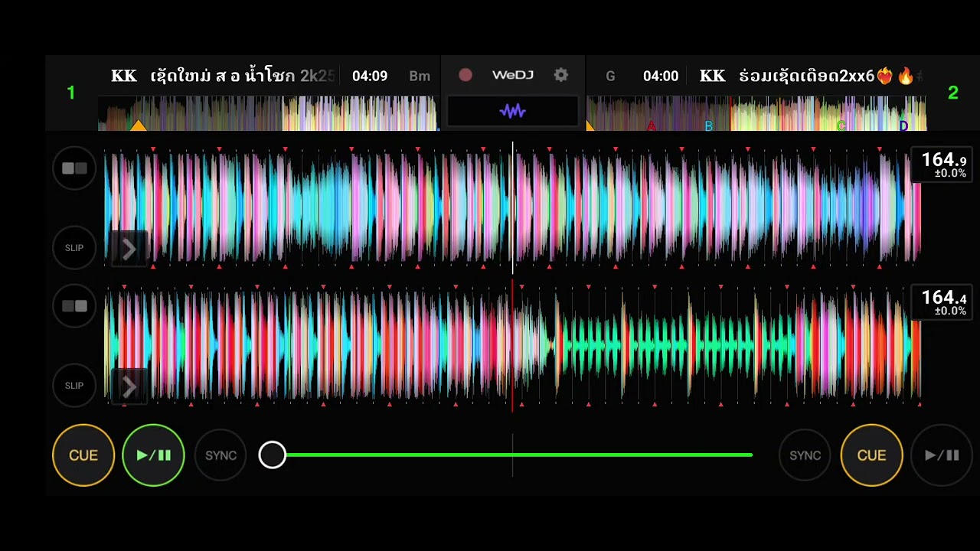Start deck 2 with the play/pause button
This screenshot has width=980, height=551.
click(942, 455)
